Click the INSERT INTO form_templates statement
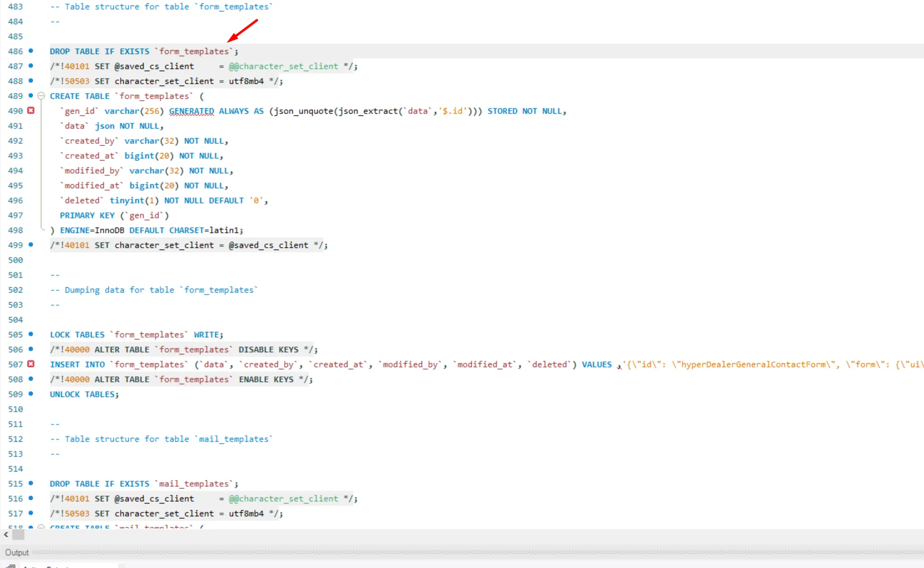This screenshot has height=568, width=924. click(x=486, y=364)
